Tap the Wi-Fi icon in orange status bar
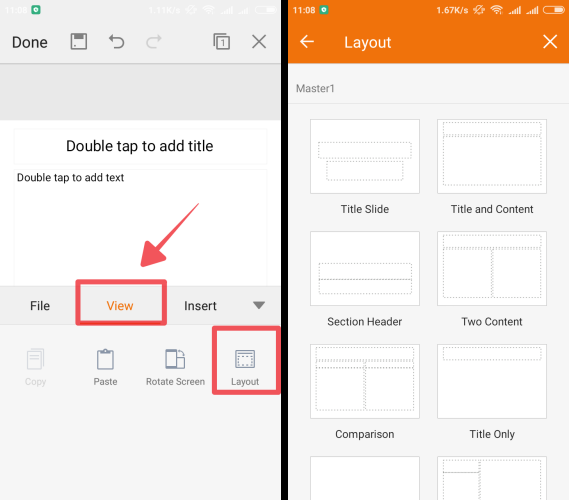The image size is (569, 500). 496,10
